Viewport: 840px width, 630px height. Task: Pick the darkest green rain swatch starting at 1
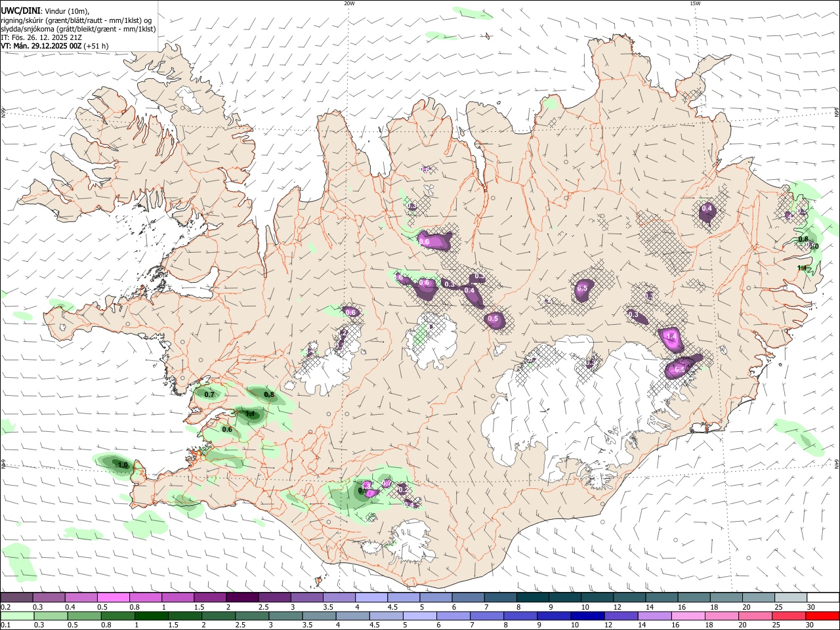151,616
